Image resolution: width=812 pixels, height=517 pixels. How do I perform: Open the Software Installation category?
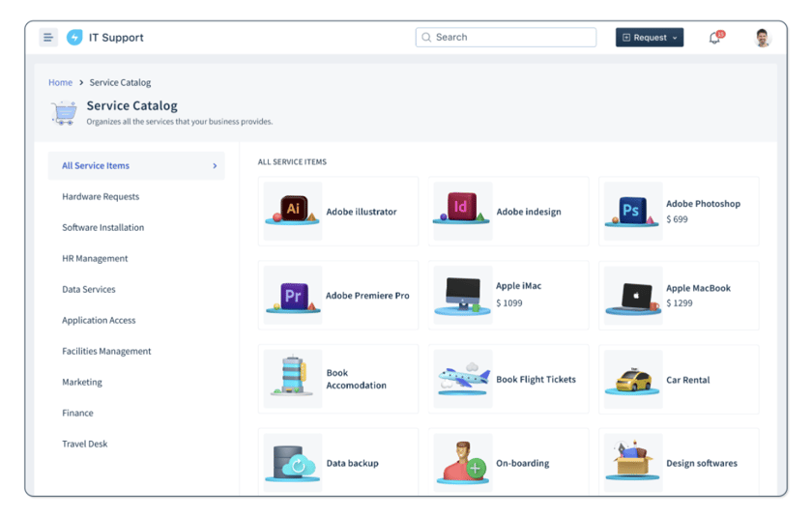103,228
